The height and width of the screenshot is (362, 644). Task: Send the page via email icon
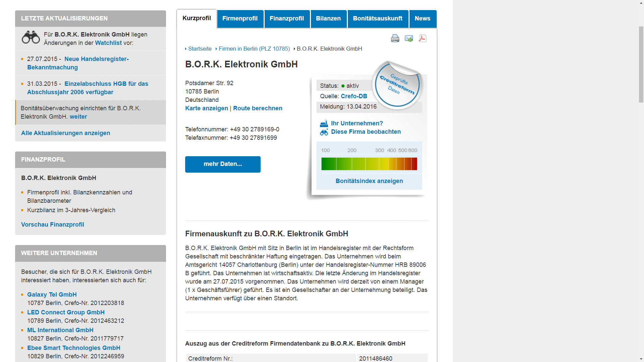point(409,38)
